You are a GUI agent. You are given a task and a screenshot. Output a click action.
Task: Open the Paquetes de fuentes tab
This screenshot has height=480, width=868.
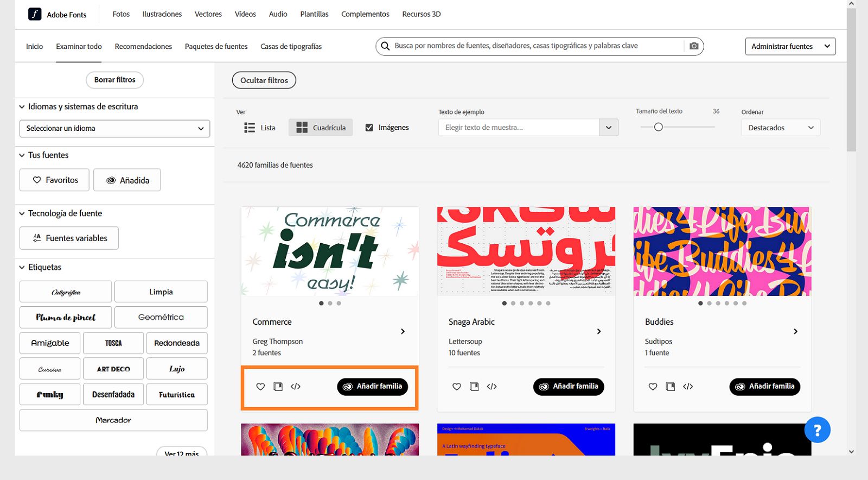coord(216,46)
